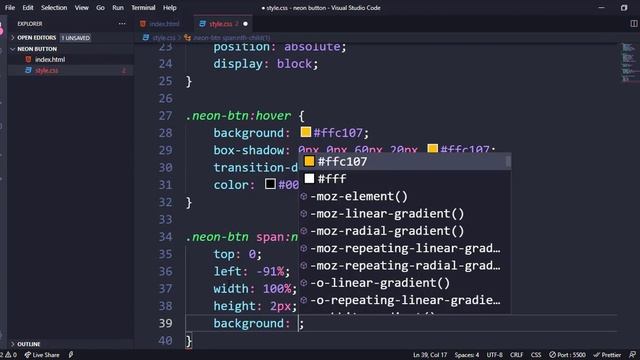Click the yellow swatch on box-shadow line 29
640x360 pixels.
pos(433,149)
